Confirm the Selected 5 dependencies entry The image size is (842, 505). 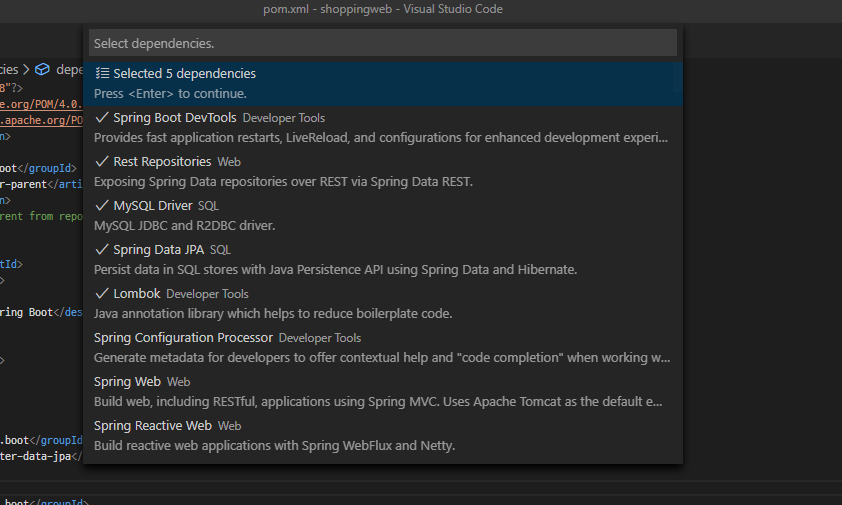(383, 83)
